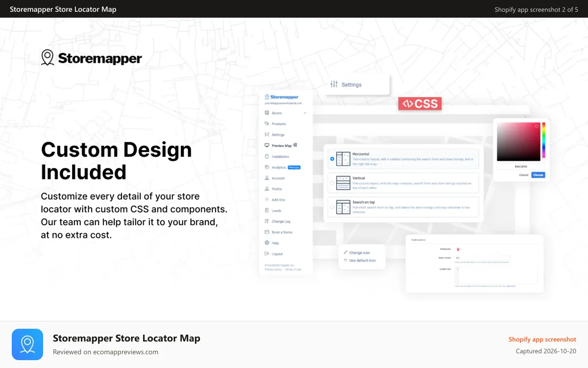Click the Logout exit icon
Screen dimensions: 588x368
(x=267, y=254)
